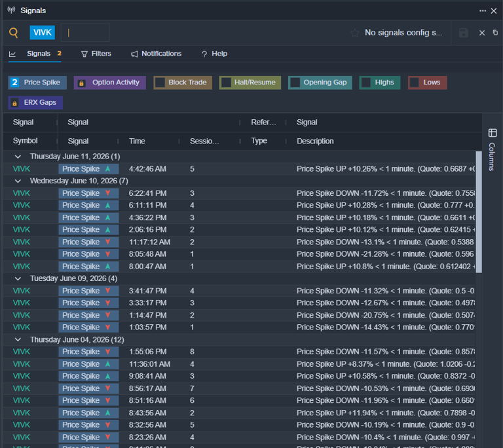Collapse the Thursday June 11, 2026 group
Screen dimensions: 503x448
[x=18, y=157]
